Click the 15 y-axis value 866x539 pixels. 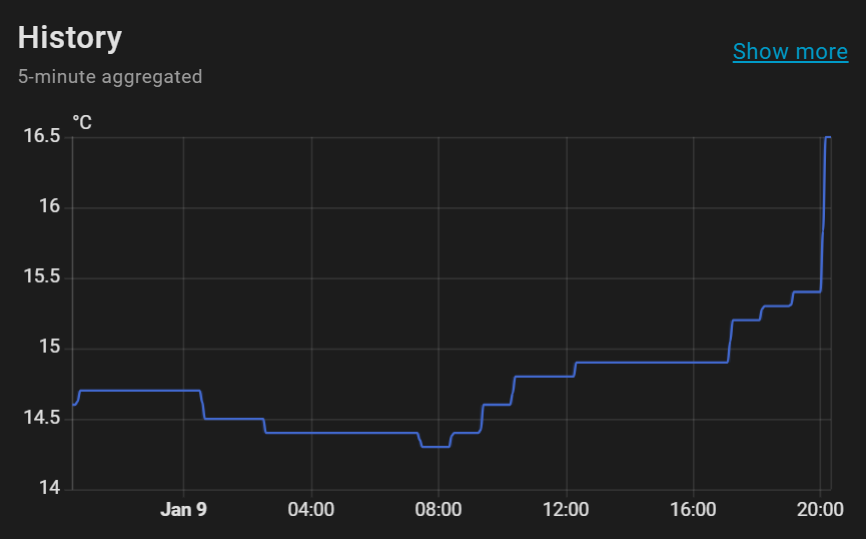[50, 347]
